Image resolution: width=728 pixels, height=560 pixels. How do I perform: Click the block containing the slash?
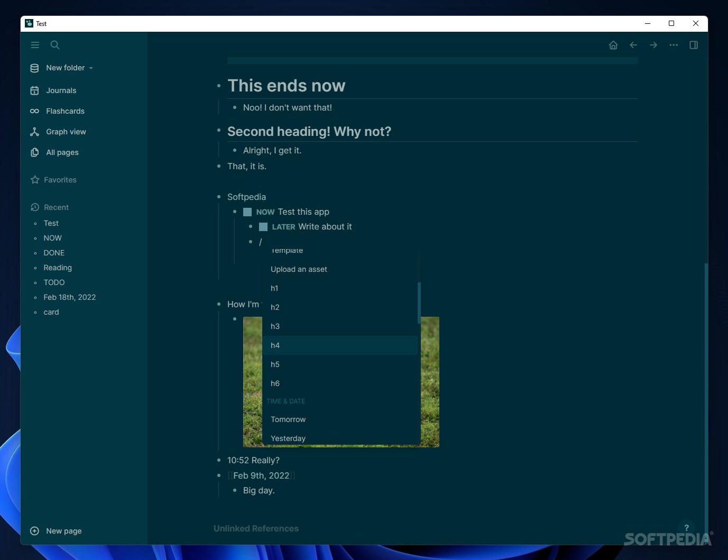click(261, 242)
